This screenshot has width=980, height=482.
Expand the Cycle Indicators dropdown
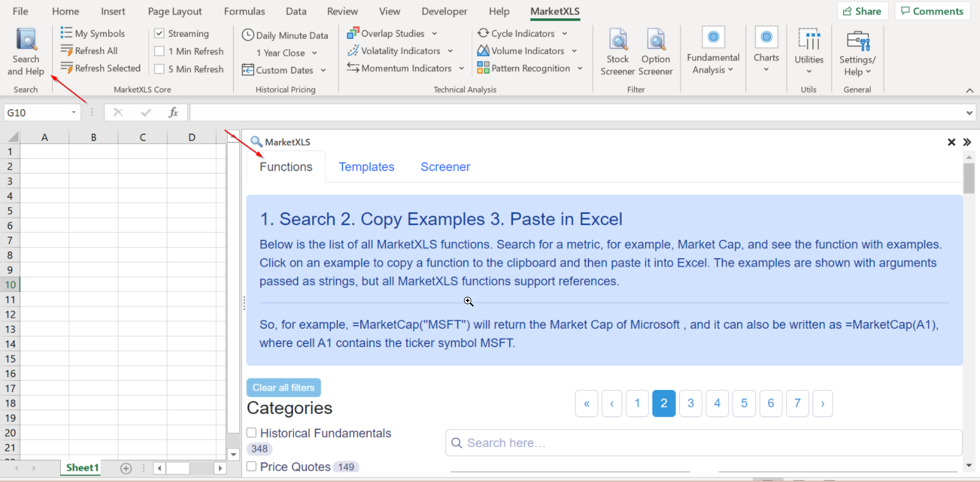[x=565, y=34]
